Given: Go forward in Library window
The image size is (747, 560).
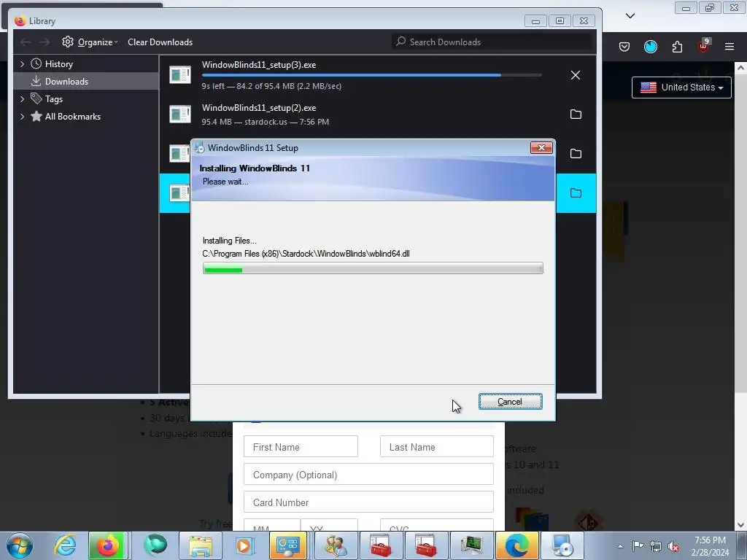Looking at the screenshot, I should 44,42.
